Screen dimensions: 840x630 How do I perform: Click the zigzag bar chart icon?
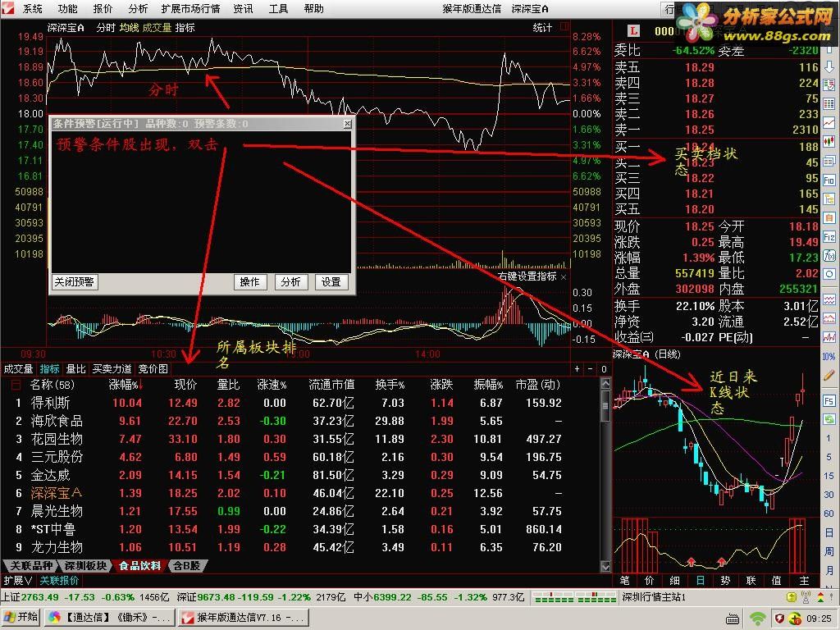[x=829, y=337]
